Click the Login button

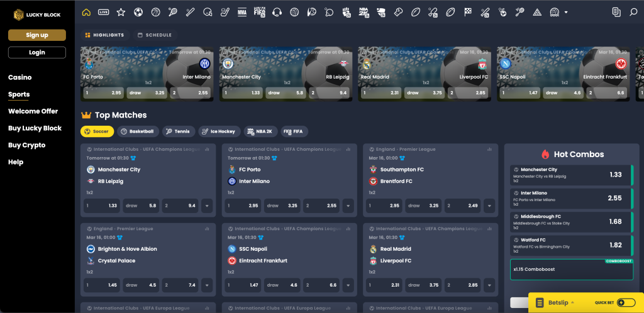[37, 53]
